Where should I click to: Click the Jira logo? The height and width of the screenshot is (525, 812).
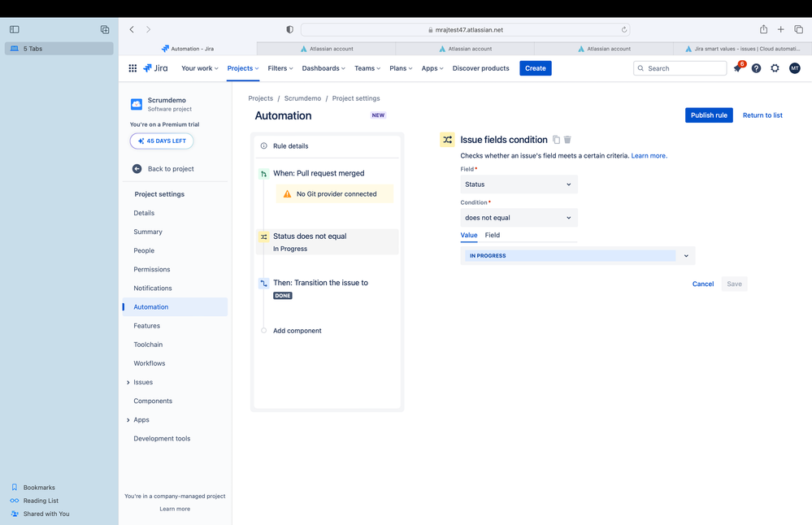pyautogui.click(x=155, y=68)
